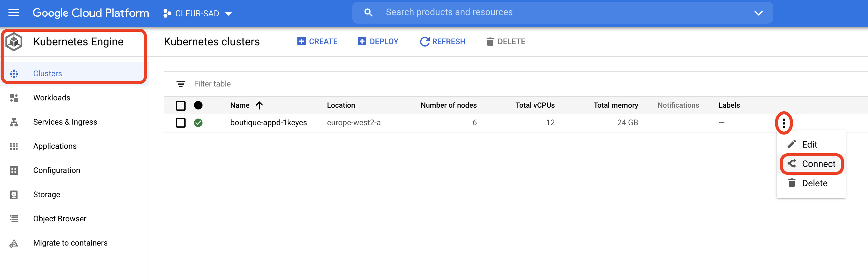868x277 pixels.
Task: Click the green cluster status checkmark
Action: (198, 123)
